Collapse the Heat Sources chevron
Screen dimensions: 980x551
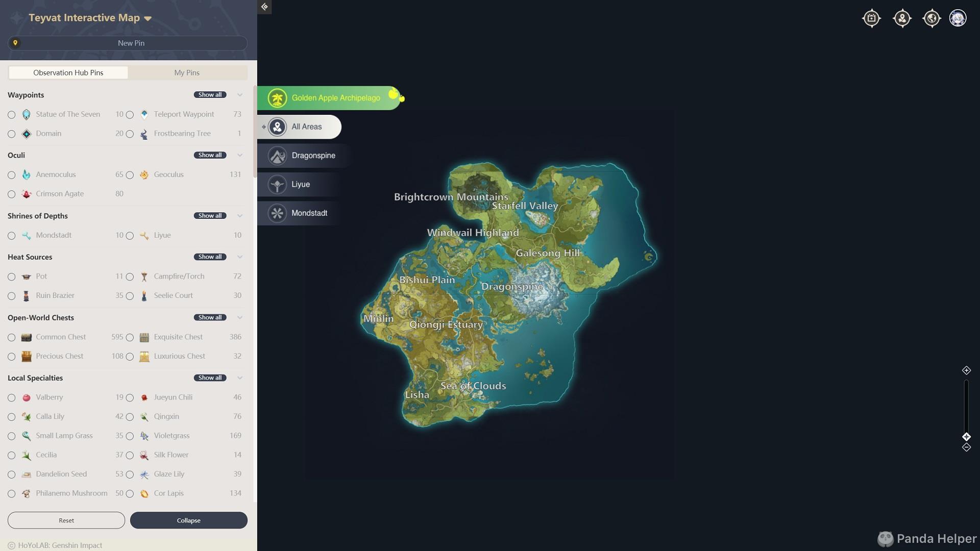coord(240,257)
